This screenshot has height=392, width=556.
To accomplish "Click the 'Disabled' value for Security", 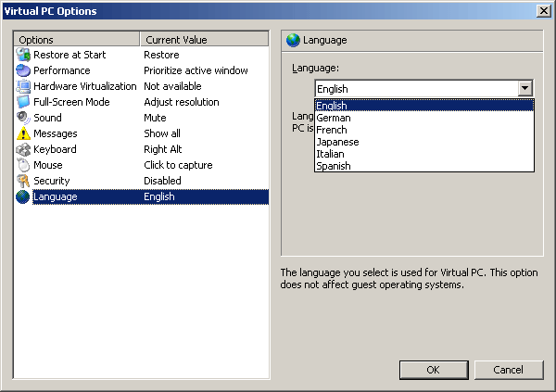I will pos(162,181).
